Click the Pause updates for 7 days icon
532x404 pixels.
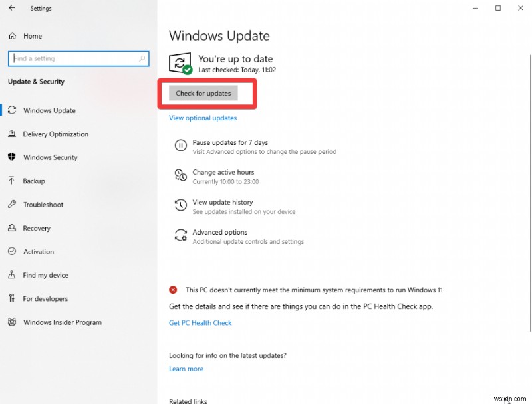[x=180, y=146]
